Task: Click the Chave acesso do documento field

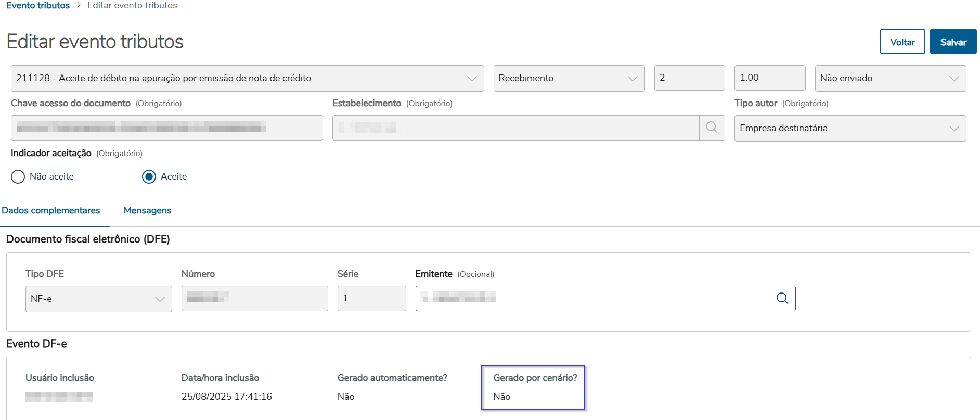Action: pos(166,128)
